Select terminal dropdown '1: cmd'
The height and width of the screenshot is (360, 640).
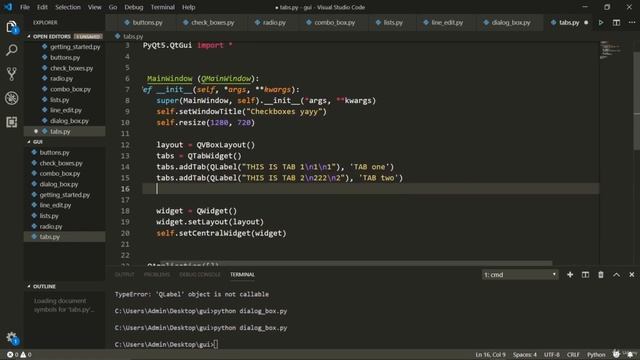pyautogui.click(x=520, y=275)
